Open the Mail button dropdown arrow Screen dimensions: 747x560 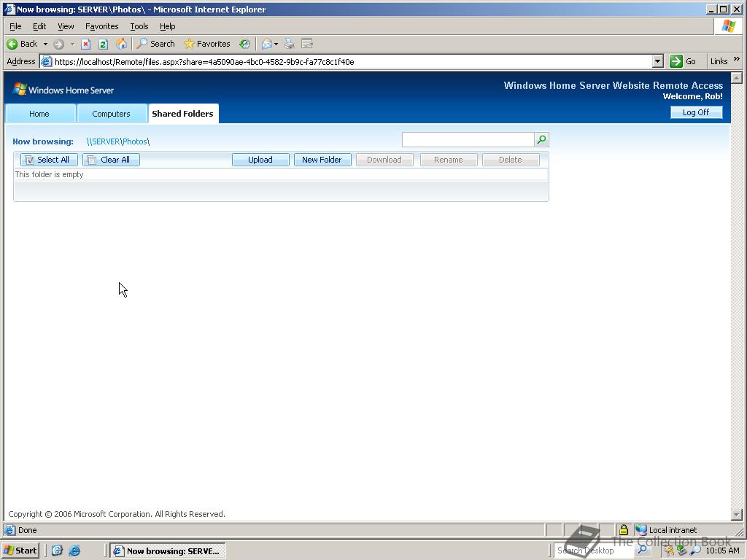pos(276,44)
